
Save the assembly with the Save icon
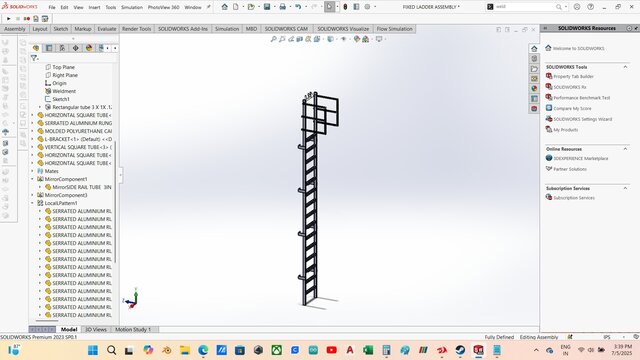click(267, 7)
